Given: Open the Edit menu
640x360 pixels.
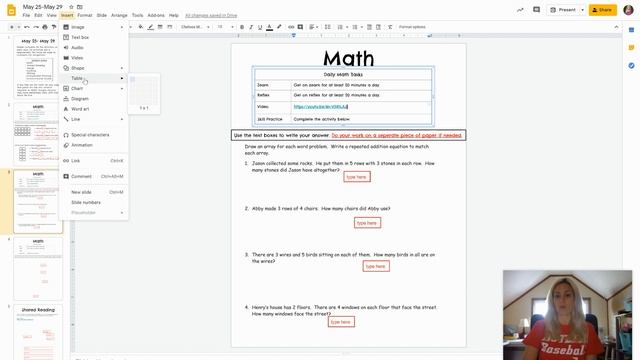Looking at the screenshot, I should coord(38,16).
